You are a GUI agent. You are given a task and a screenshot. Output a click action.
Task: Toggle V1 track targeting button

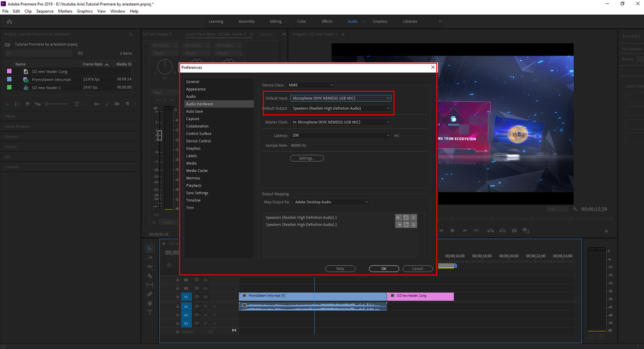click(186, 297)
